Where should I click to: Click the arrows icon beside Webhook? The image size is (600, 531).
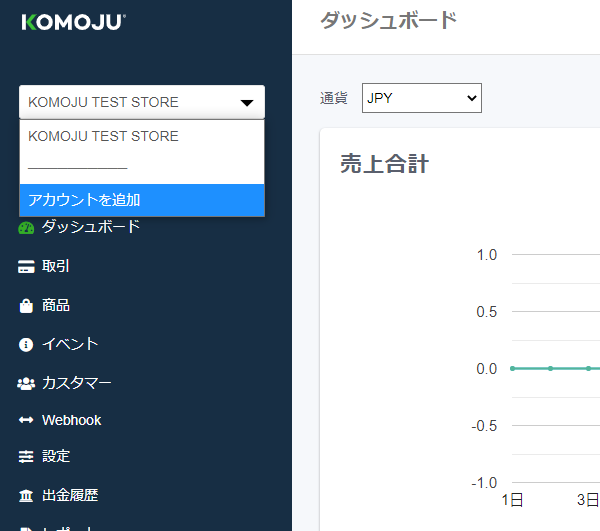point(26,420)
